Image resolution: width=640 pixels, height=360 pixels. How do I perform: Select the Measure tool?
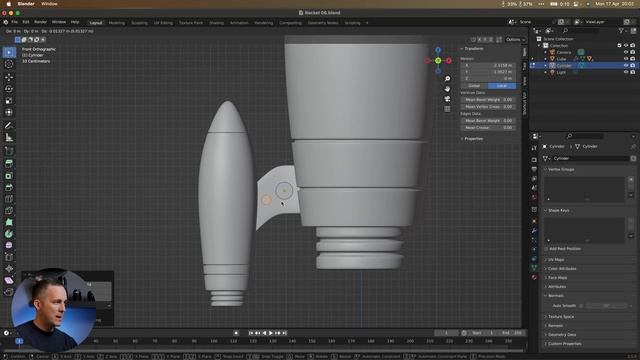[x=9, y=138]
